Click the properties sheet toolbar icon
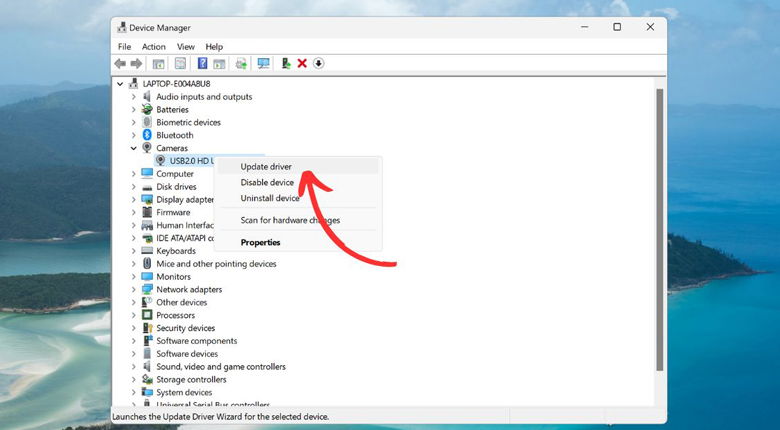780x430 pixels. pos(180,63)
